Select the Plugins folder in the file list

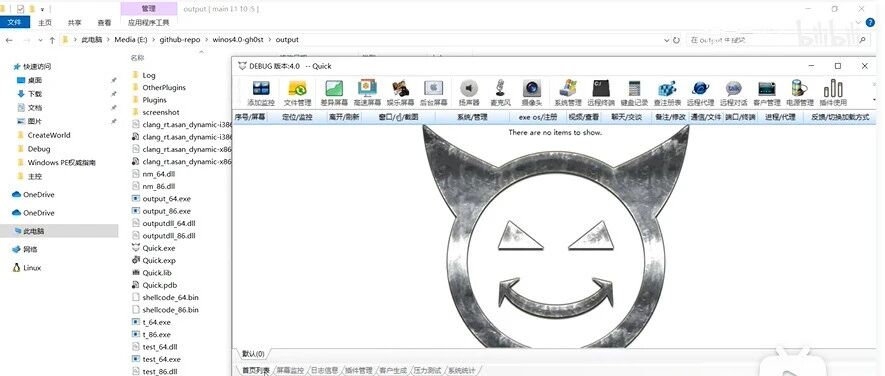pyautogui.click(x=150, y=100)
